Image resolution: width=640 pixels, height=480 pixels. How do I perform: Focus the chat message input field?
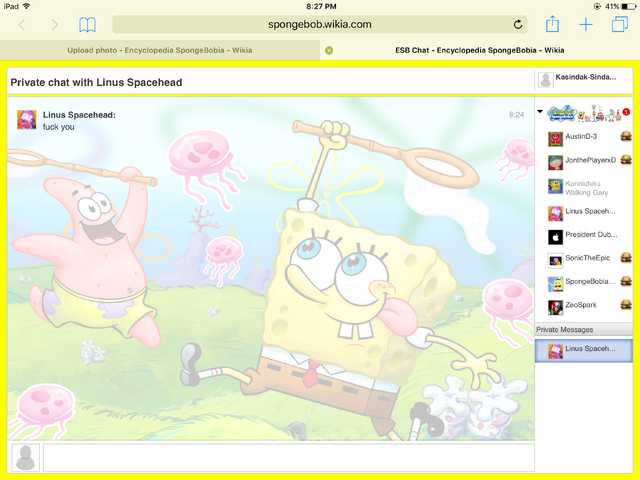[x=289, y=458]
